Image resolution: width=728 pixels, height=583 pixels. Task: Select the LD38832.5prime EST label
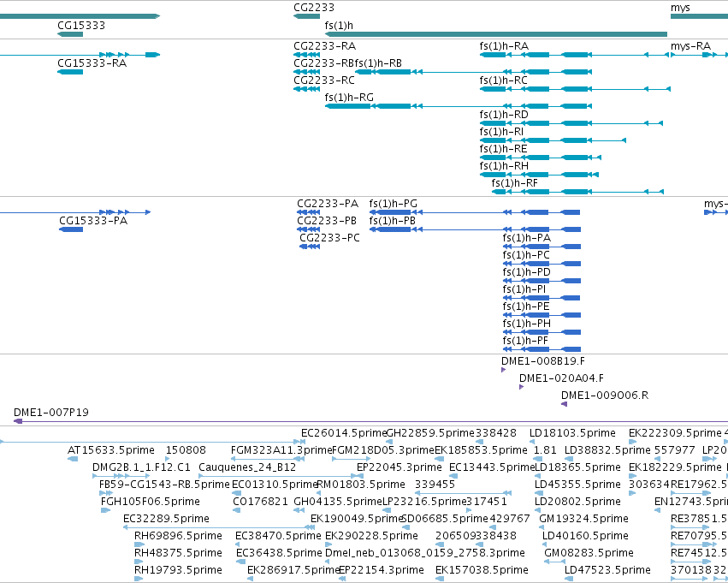[x=607, y=450]
